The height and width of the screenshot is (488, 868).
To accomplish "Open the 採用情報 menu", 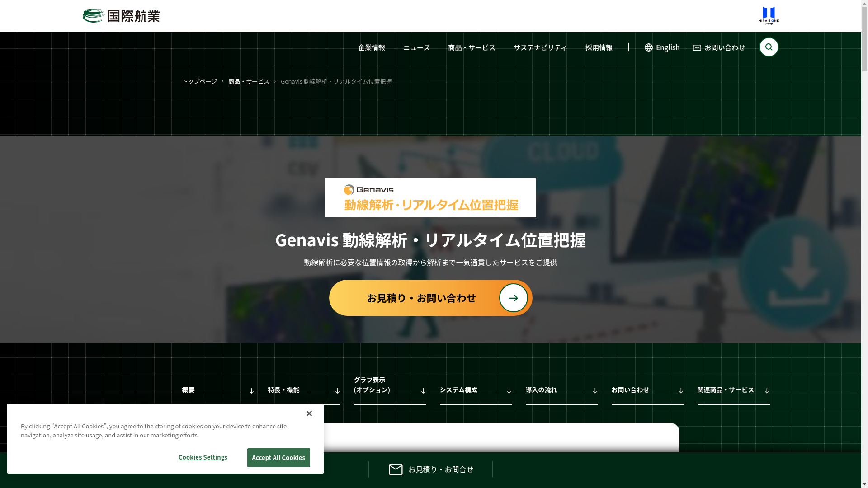I will pos(599,47).
